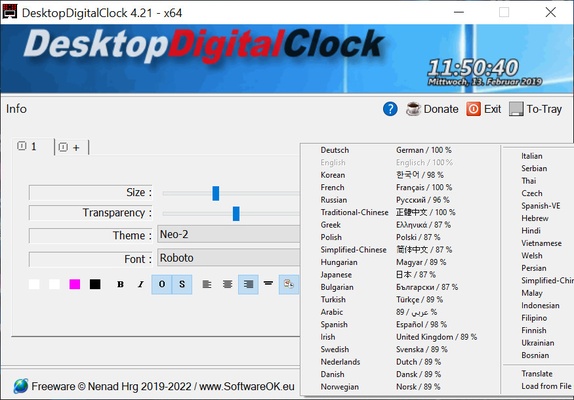Open the Theme dropdown showing Neo-2
Viewport: 574px width, 400px height.
click(x=229, y=234)
